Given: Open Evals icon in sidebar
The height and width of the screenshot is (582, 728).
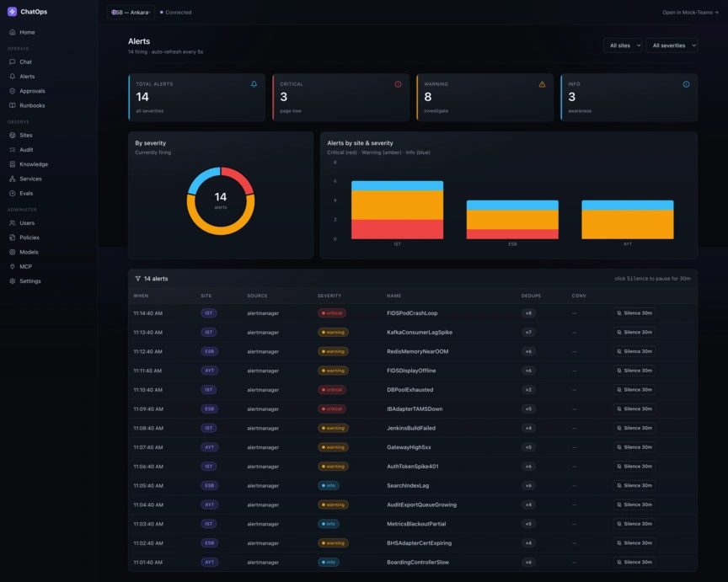Looking at the screenshot, I should (12, 193).
